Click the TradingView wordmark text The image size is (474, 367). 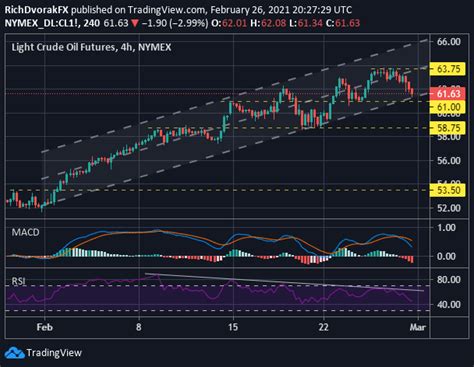coord(54,353)
